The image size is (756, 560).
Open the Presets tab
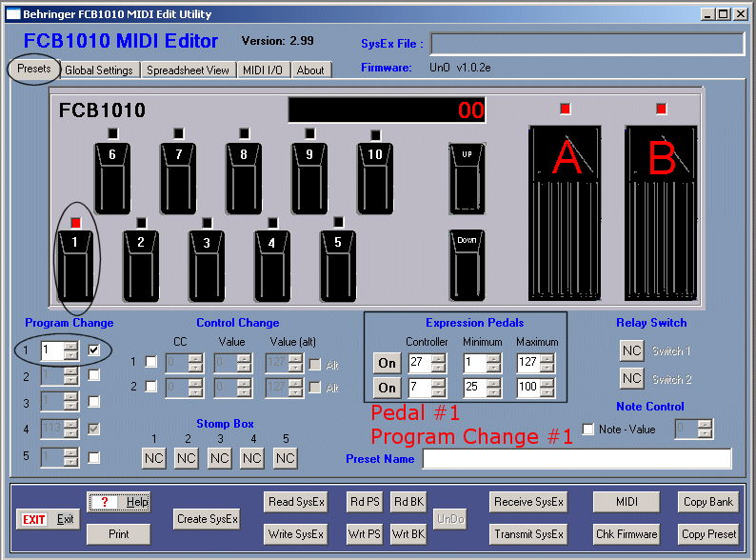(x=34, y=69)
